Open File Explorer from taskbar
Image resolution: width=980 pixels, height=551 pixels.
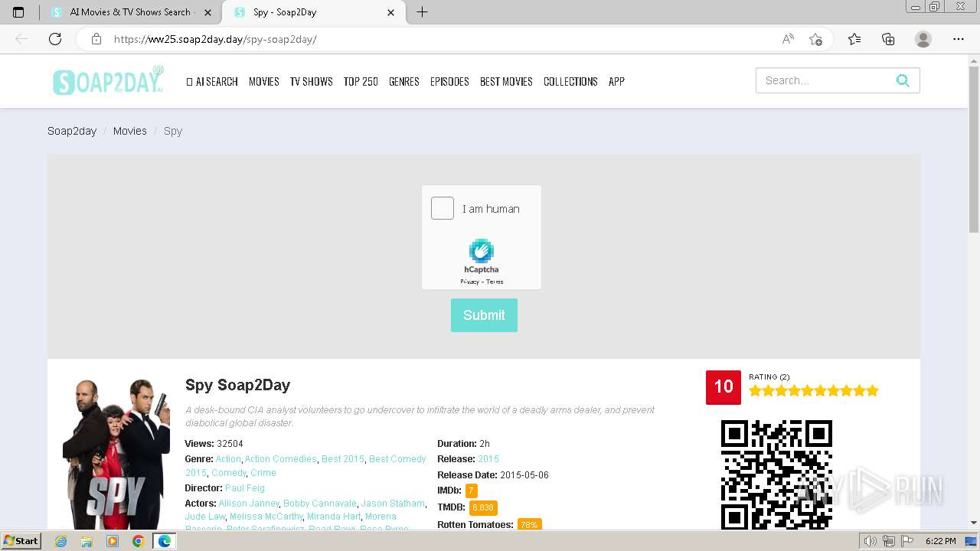(87, 541)
